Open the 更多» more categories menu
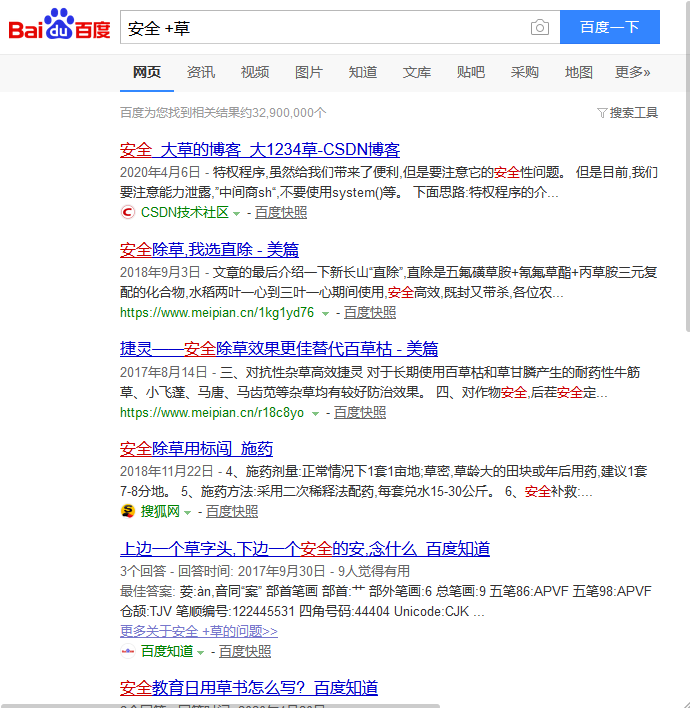The image size is (690, 708). pyautogui.click(x=632, y=72)
